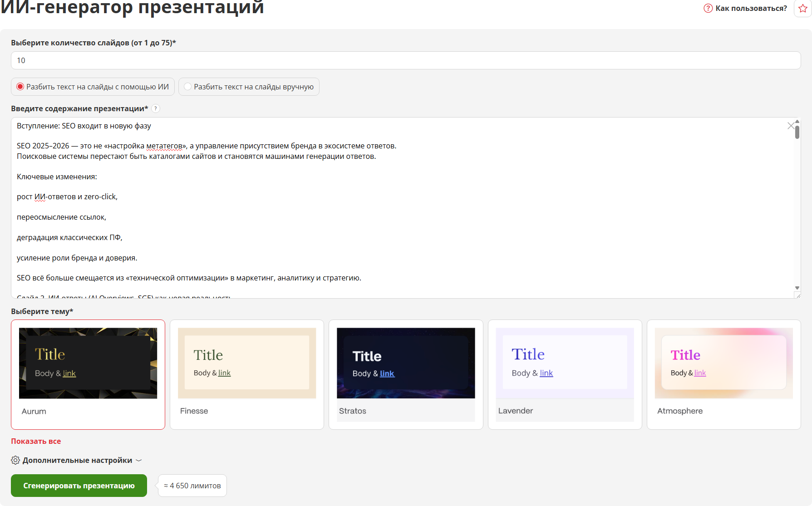Pick the Lavender theme card
The width and height of the screenshot is (812, 506).
point(565,364)
